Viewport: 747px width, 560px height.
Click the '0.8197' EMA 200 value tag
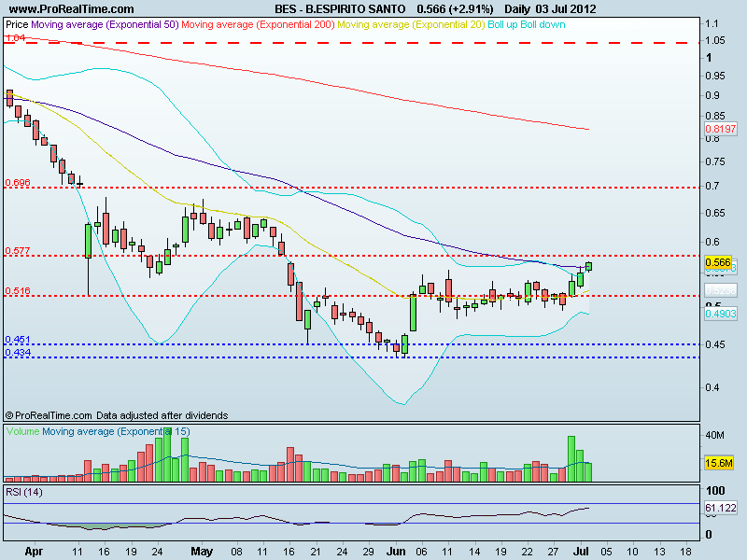[x=720, y=129]
